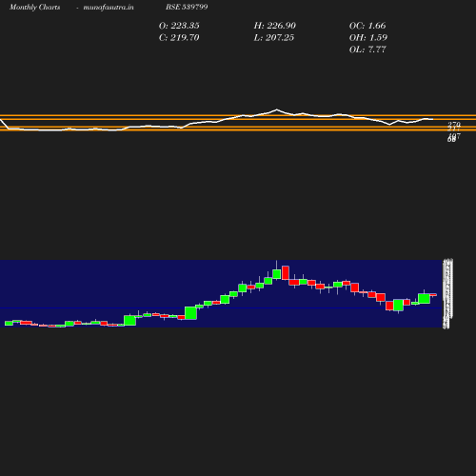Click the last small red candle on the right
This screenshot has height=476, width=476.
click(433, 295)
